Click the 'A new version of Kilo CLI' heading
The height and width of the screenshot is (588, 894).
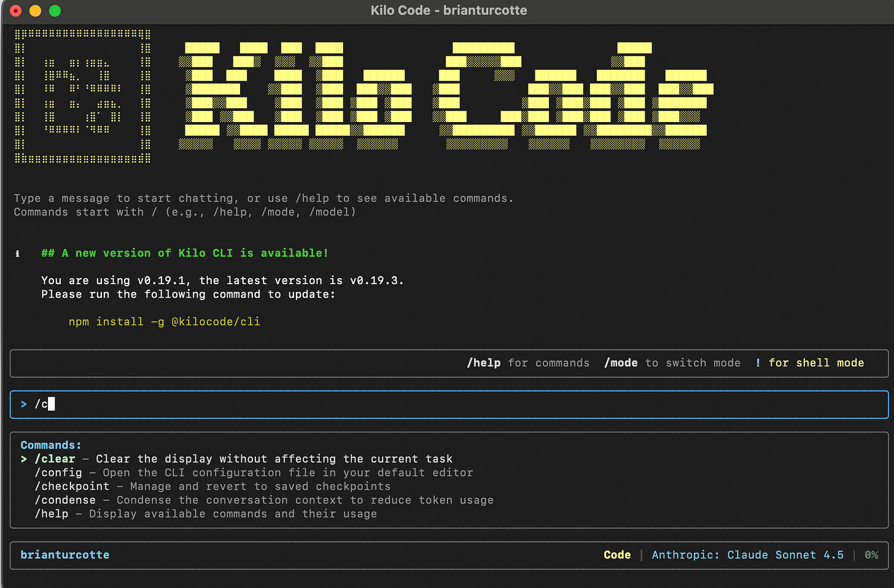click(x=185, y=253)
